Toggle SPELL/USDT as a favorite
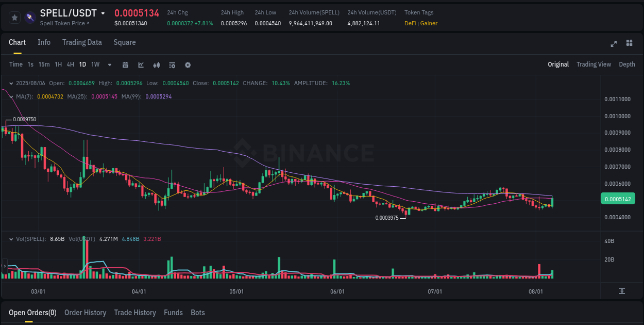This screenshot has width=644, height=325. (x=14, y=17)
